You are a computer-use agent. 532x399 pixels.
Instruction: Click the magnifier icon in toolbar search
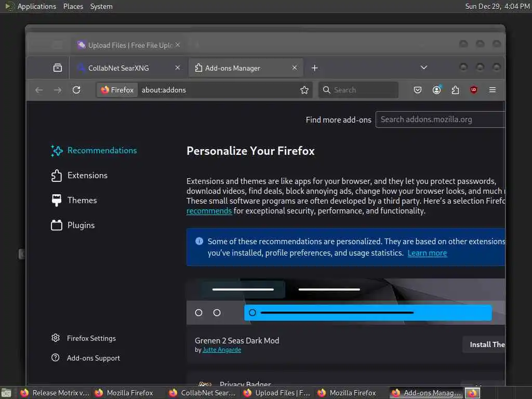pyautogui.click(x=326, y=90)
